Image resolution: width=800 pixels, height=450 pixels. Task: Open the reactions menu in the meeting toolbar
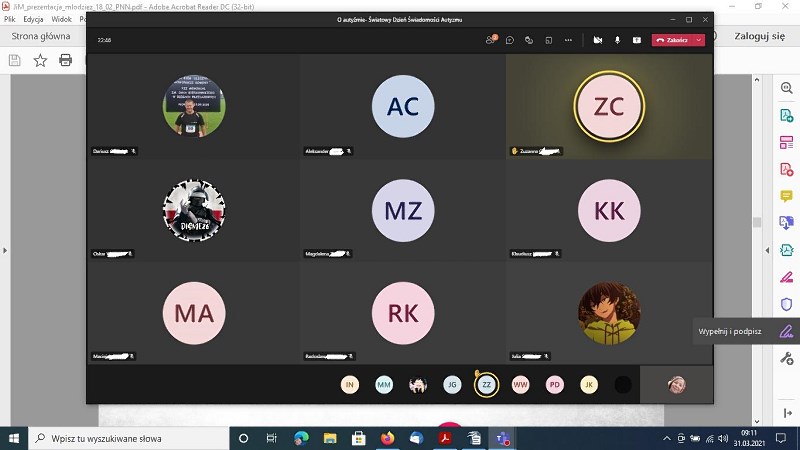click(529, 40)
